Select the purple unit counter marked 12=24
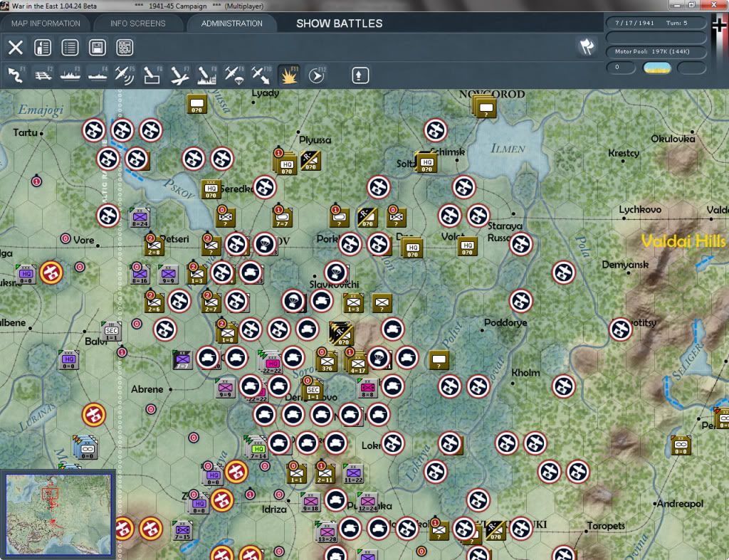 point(368,502)
